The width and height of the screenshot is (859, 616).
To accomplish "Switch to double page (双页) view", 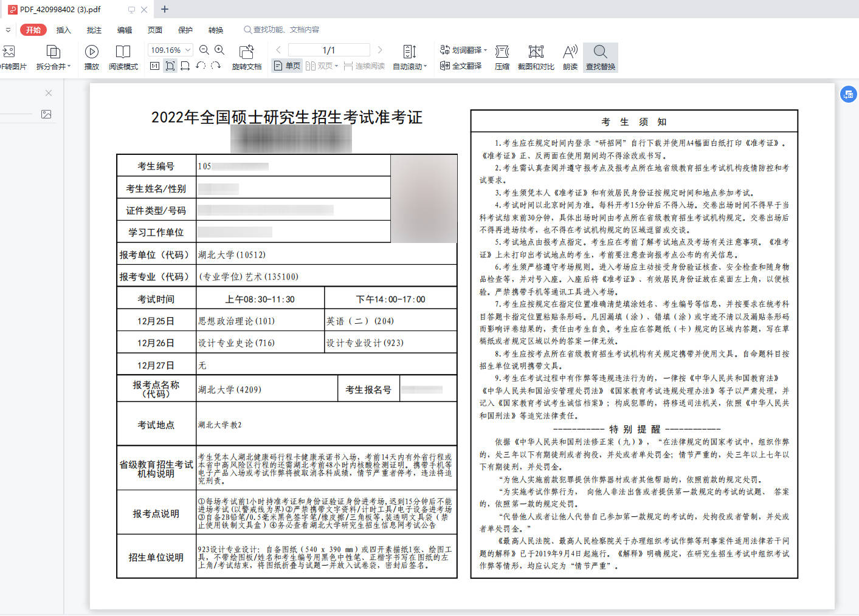I will click(x=321, y=66).
